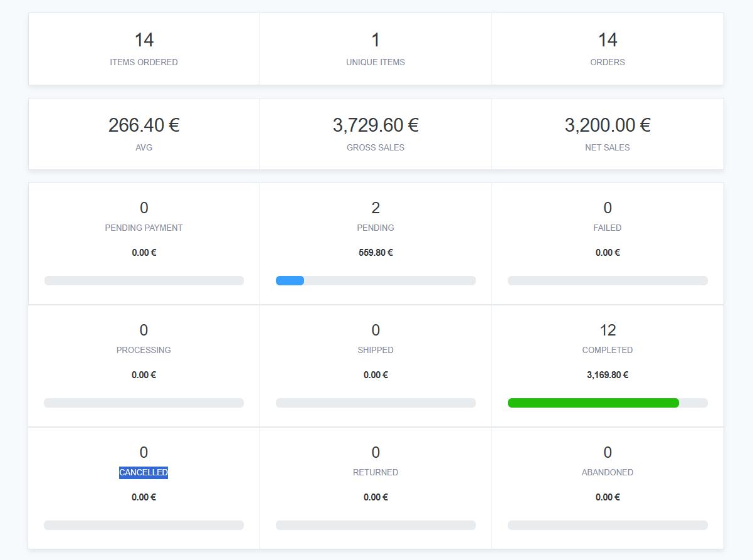Click the Completed count of 12

pyautogui.click(x=607, y=330)
